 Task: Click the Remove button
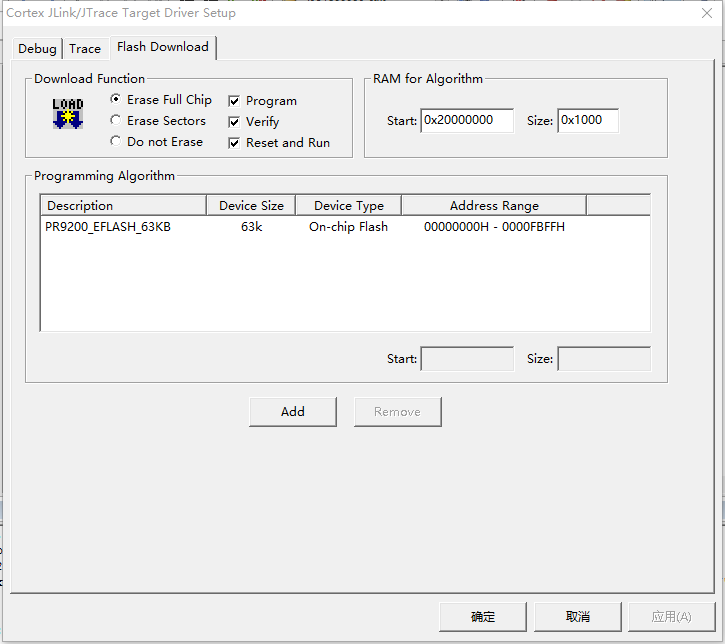398,411
